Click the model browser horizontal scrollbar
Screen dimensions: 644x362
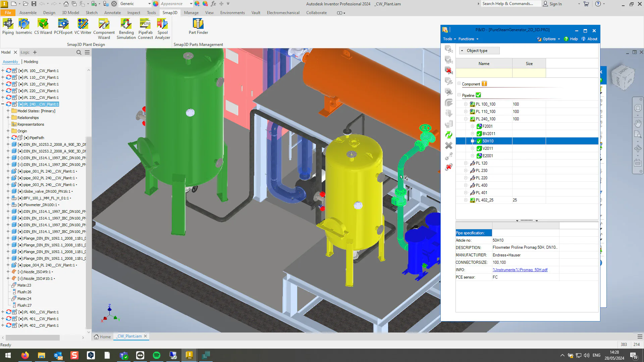(33, 338)
